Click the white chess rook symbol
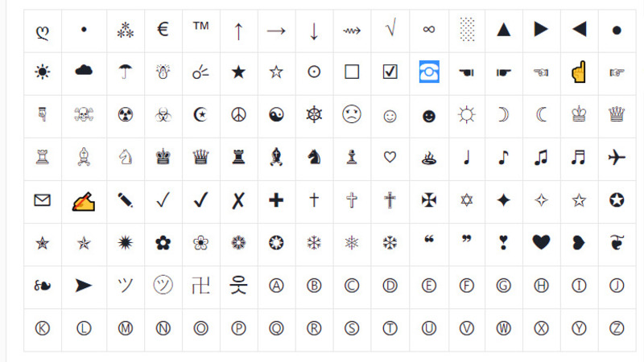Screen dimensions: 644x362 click(x=43, y=157)
